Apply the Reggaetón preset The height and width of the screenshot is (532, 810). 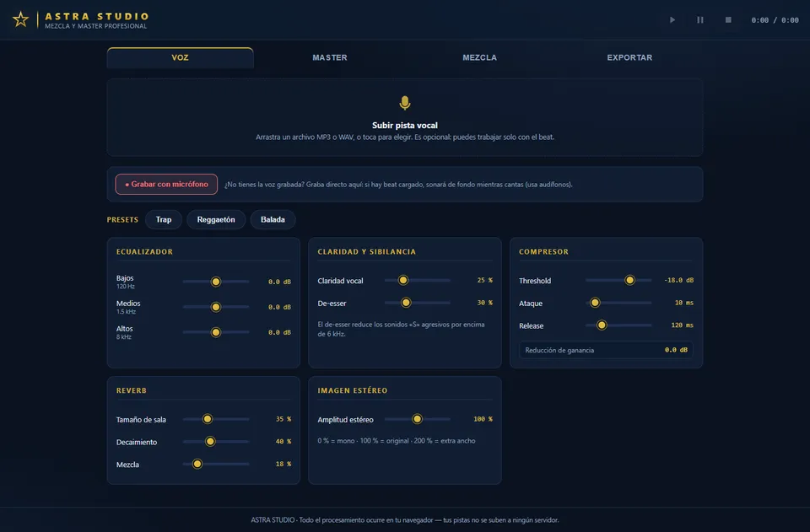coord(216,219)
